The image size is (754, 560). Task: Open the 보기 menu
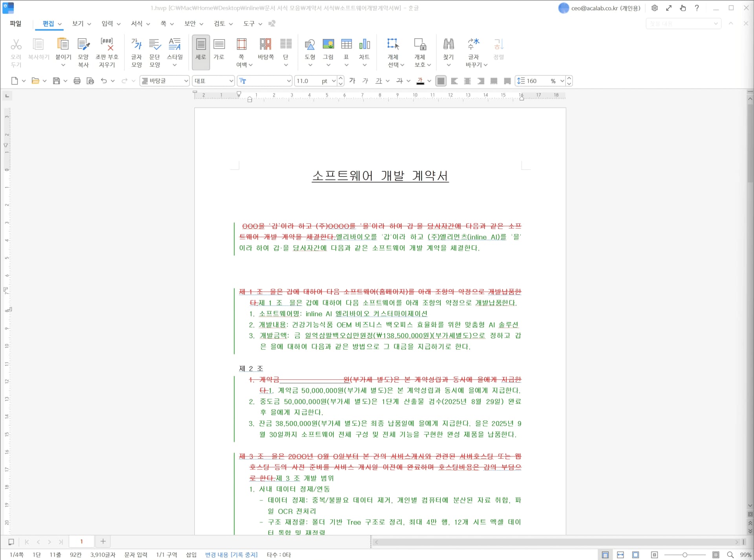77,24
